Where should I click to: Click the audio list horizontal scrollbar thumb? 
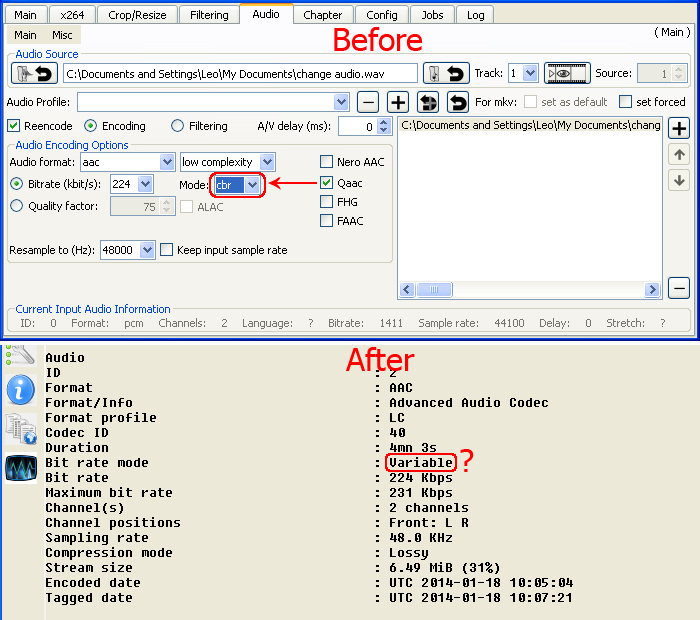pos(434,289)
